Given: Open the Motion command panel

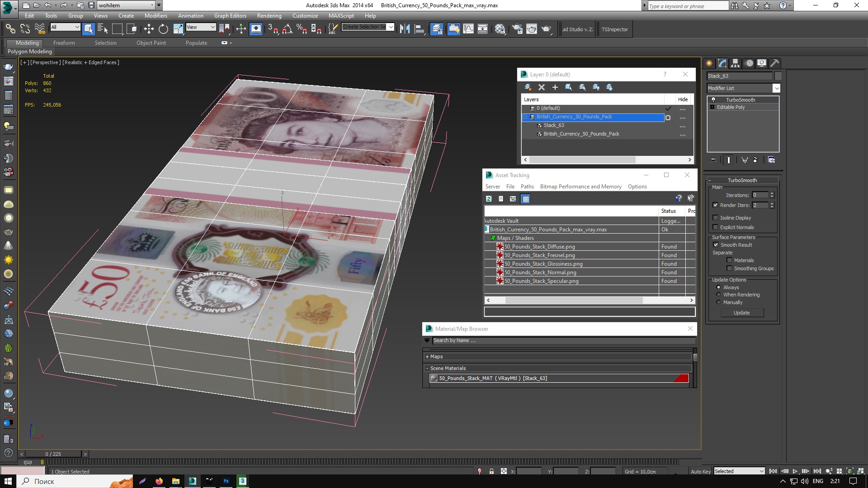Looking at the screenshot, I should [749, 63].
